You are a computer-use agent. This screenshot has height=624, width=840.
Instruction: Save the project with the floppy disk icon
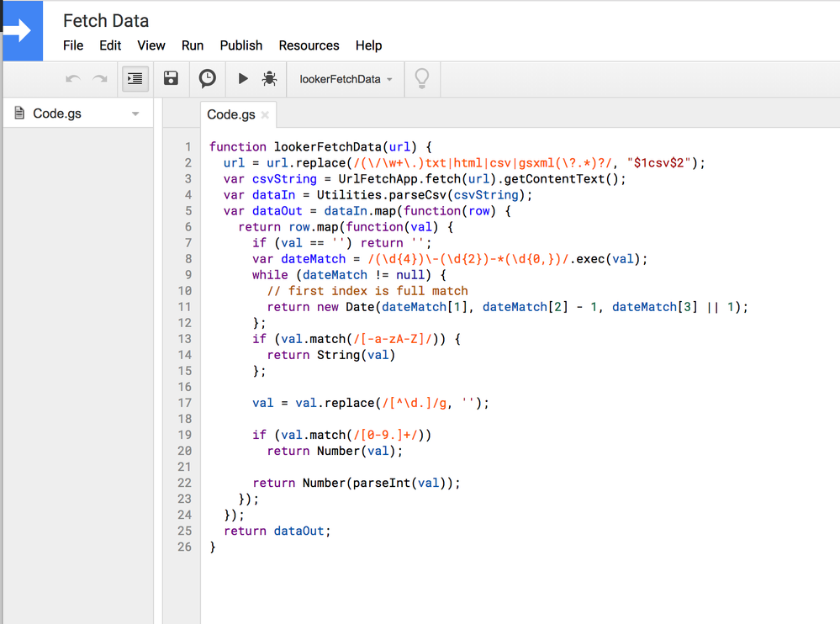171,78
